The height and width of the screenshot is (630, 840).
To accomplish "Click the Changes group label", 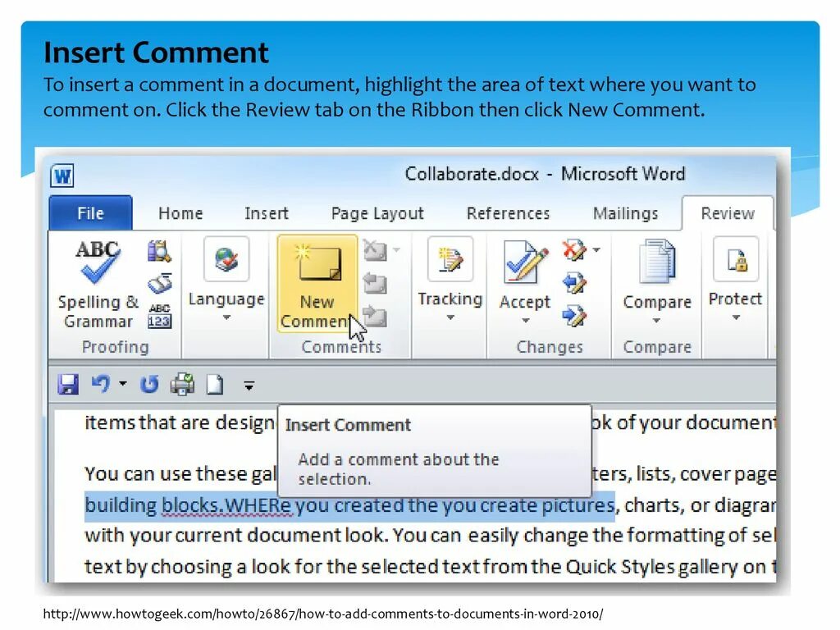I will 550,347.
